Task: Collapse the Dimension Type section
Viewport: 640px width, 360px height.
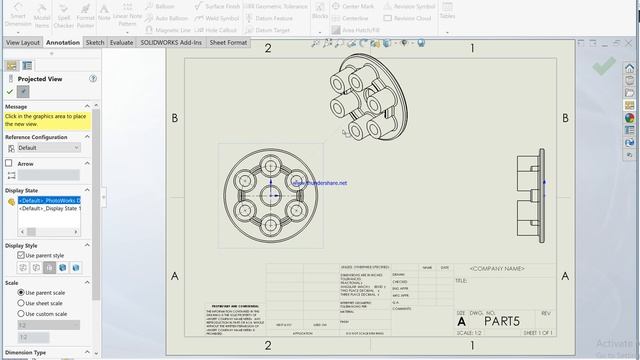Action: 87,352
